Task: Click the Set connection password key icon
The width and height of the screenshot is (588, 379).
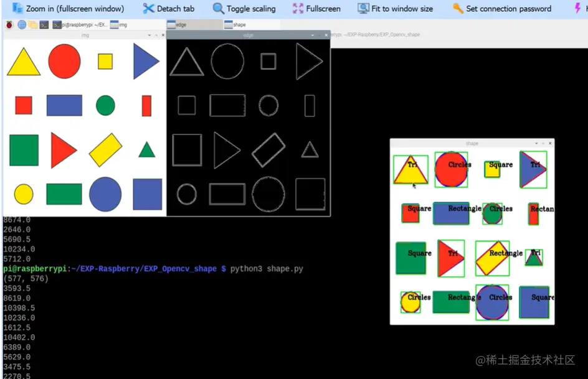Action: [x=458, y=8]
